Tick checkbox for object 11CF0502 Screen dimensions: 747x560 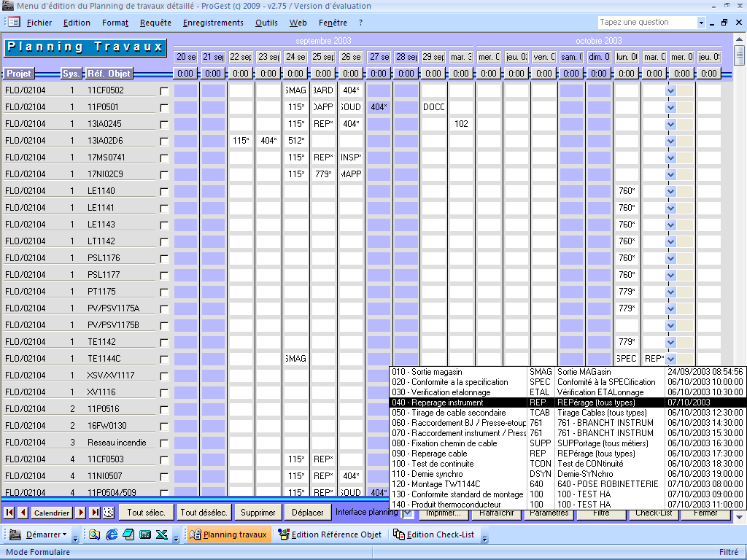tap(164, 91)
